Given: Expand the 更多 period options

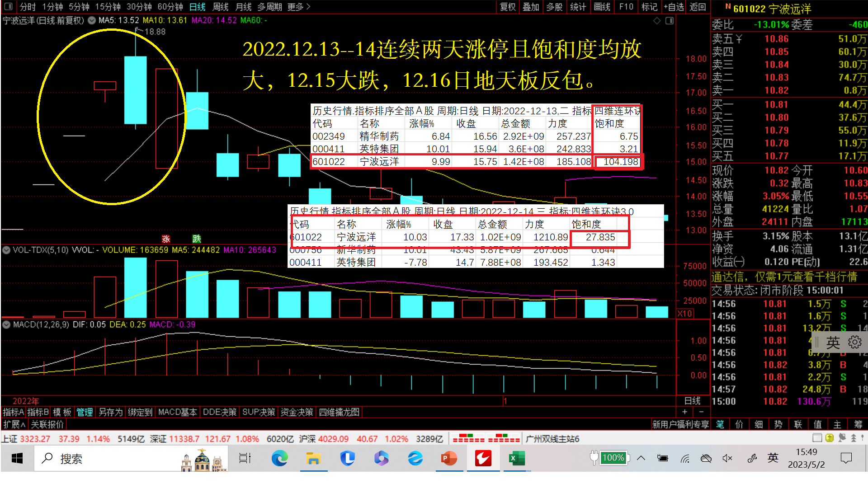Looking at the screenshot, I should tap(298, 7).
